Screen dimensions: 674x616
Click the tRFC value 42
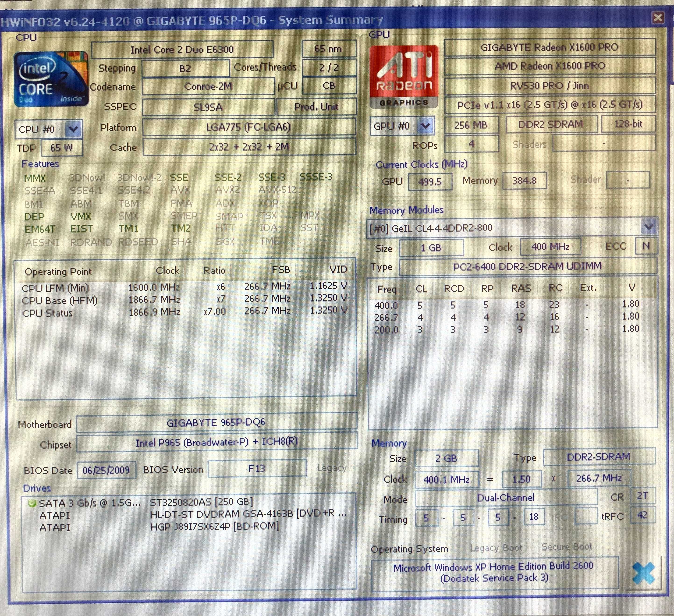point(642,515)
